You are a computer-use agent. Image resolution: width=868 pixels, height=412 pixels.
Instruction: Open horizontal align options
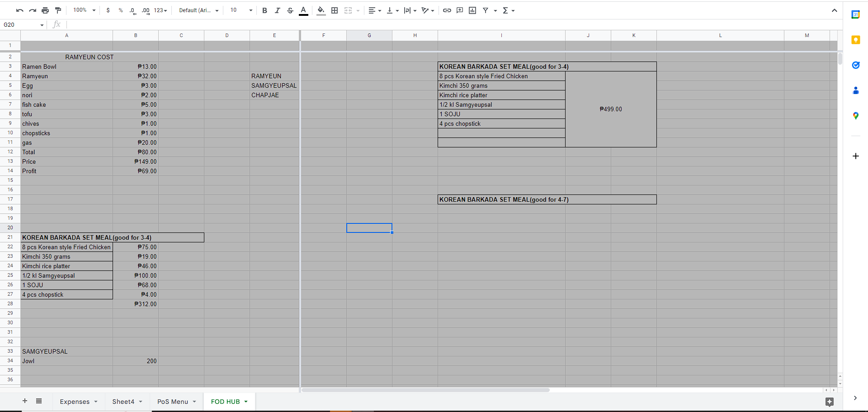375,10
